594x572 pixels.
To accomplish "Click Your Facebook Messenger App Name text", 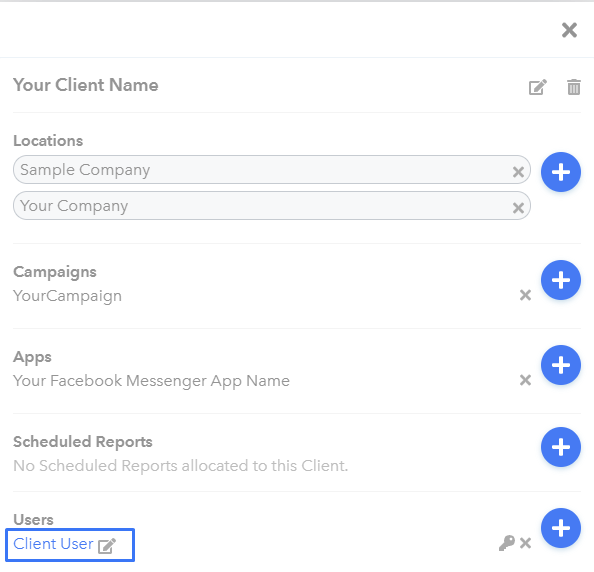I will point(151,381).
